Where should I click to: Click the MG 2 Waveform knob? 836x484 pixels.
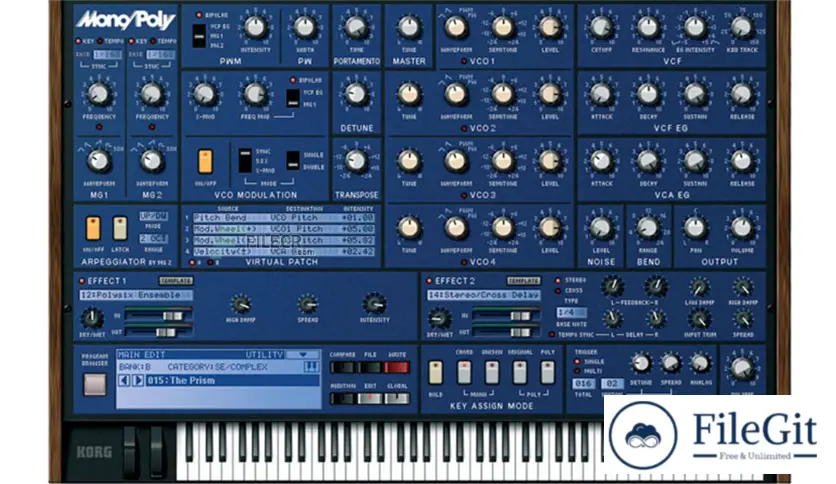[x=152, y=161]
